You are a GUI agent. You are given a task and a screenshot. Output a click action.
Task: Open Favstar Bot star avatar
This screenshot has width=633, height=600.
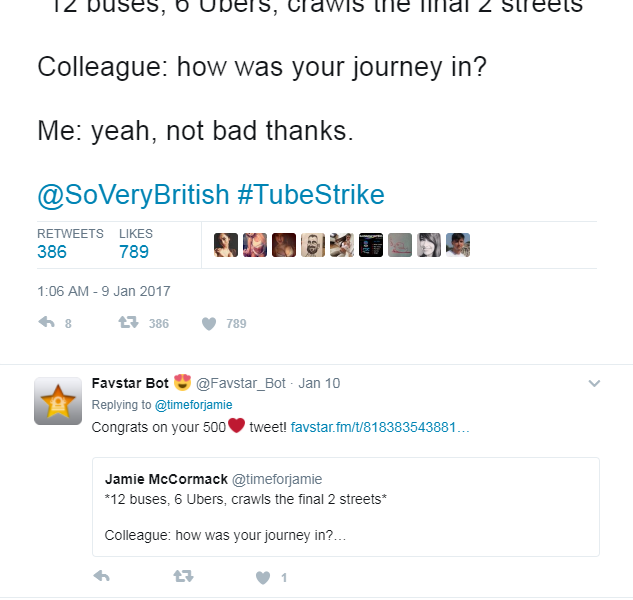(58, 401)
